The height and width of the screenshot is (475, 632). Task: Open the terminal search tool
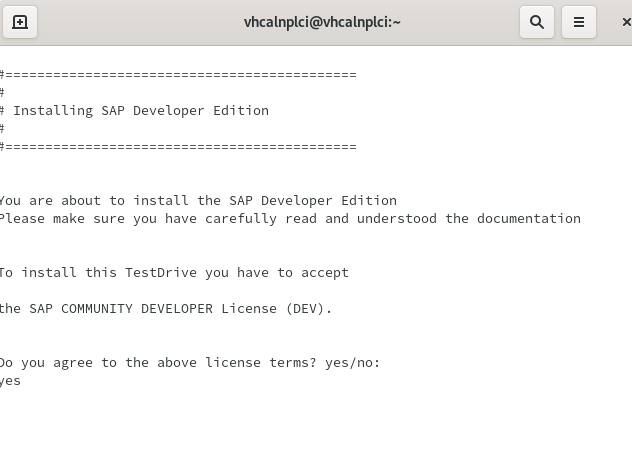click(x=536, y=22)
